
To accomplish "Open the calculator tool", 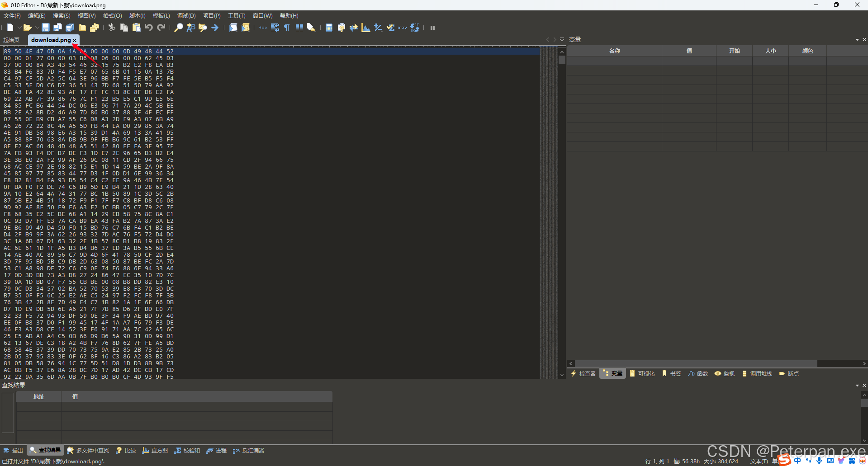I will [x=329, y=28].
